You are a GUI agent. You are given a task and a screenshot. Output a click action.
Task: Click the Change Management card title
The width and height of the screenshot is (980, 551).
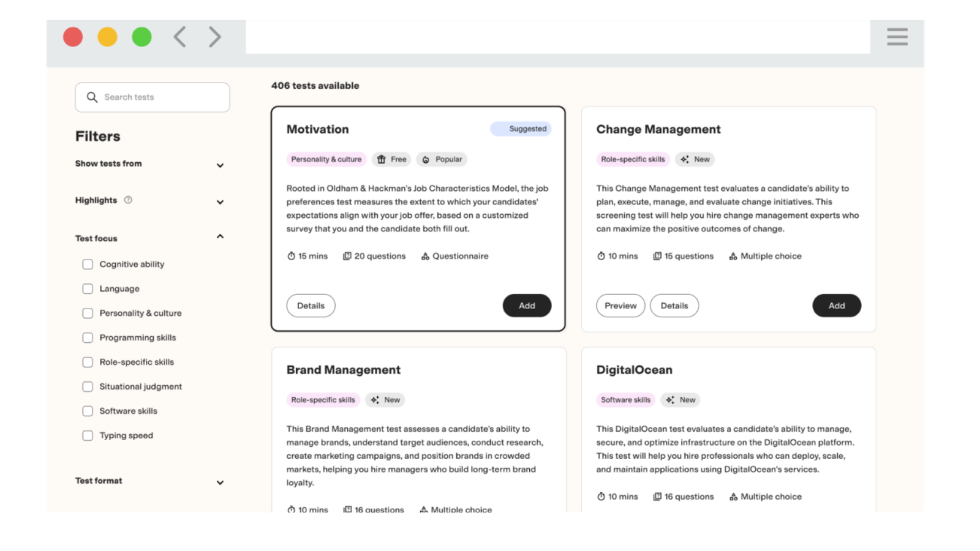658,129
